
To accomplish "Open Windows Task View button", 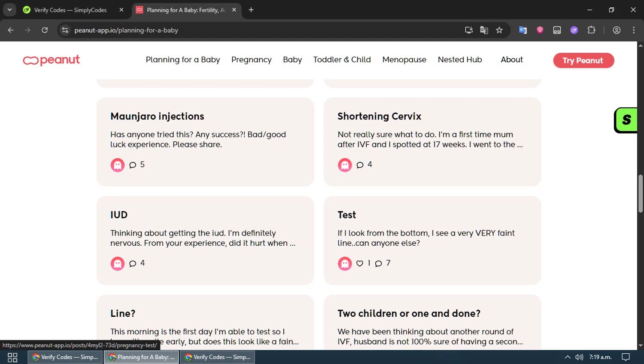I will tap(12, 357).
